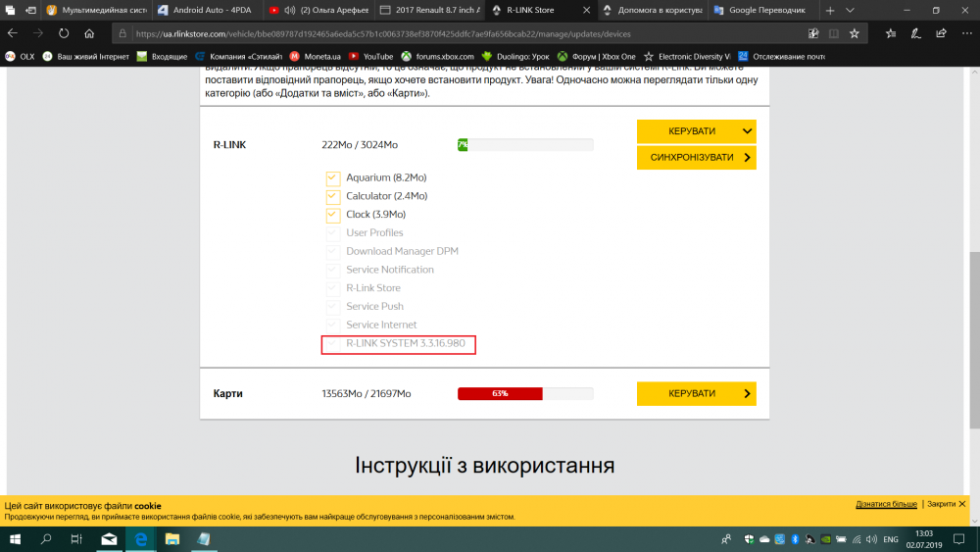Open forums.xbox.com bookmark
Viewport: 980px width, 552px height.
(437, 56)
